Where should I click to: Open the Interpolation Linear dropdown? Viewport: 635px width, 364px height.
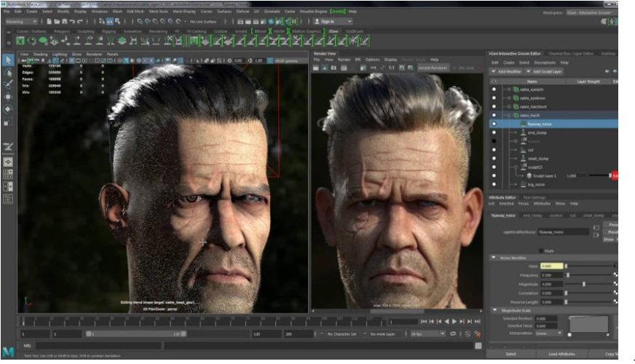coord(548,333)
